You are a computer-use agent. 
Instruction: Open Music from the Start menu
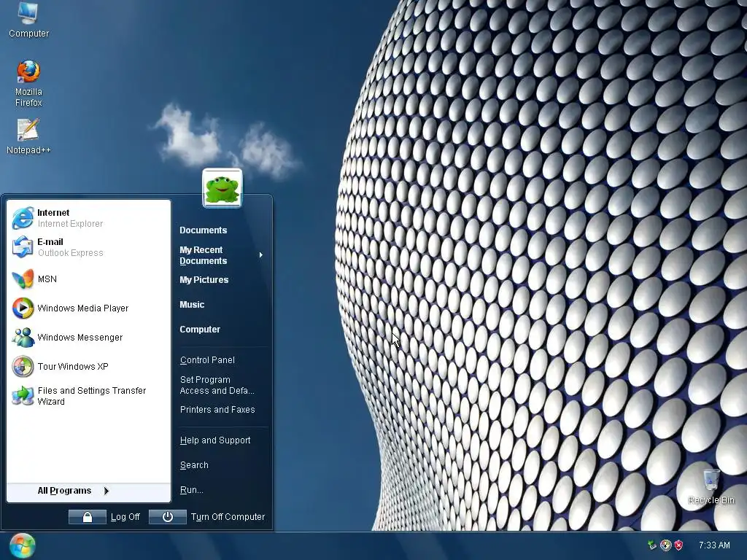coord(192,305)
